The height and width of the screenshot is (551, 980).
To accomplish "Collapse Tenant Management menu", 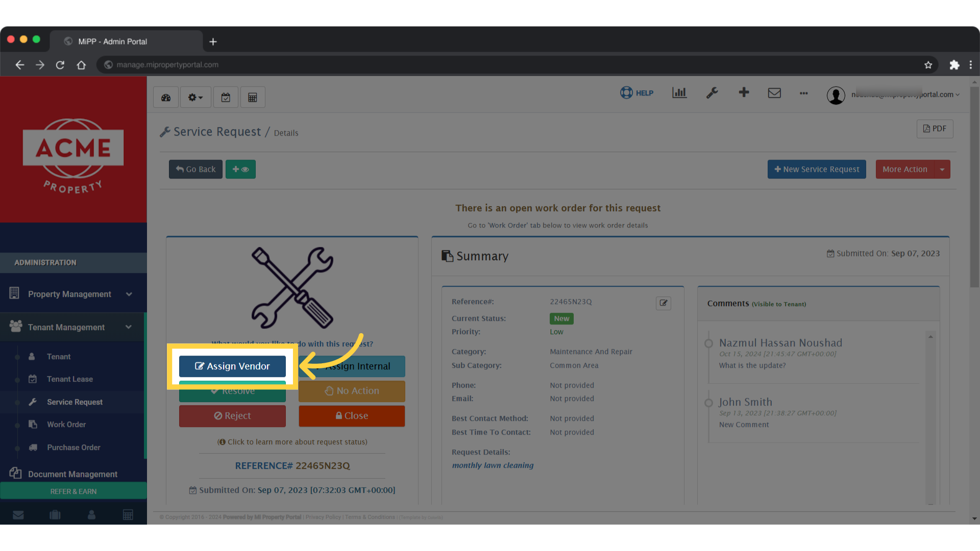I will point(71,327).
